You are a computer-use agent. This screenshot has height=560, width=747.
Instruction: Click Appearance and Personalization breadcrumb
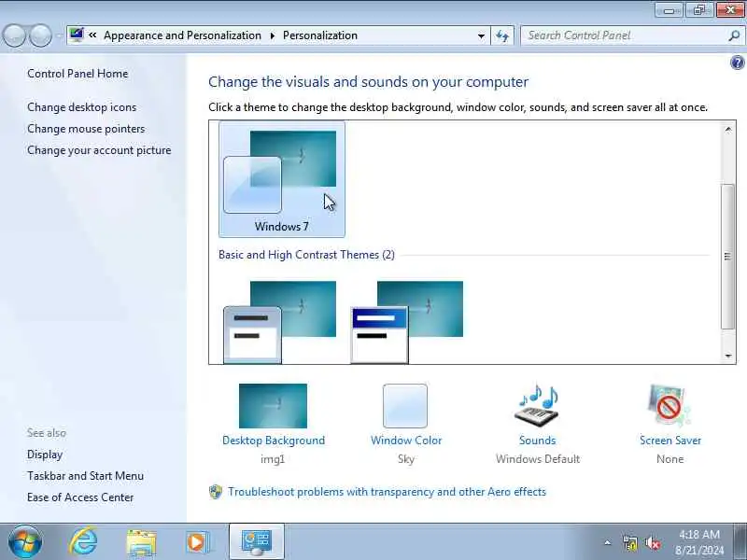click(x=182, y=35)
